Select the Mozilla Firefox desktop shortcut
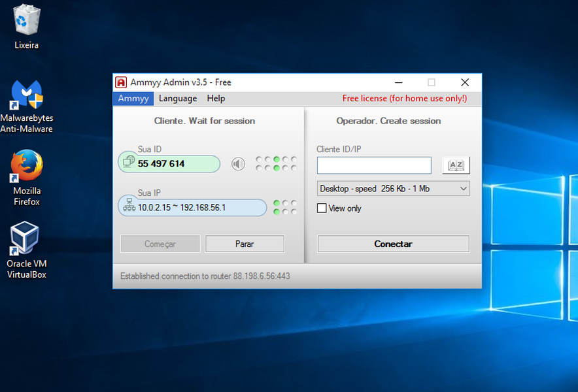578x392 pixels. pyautogui.click(x=27, y=178)
